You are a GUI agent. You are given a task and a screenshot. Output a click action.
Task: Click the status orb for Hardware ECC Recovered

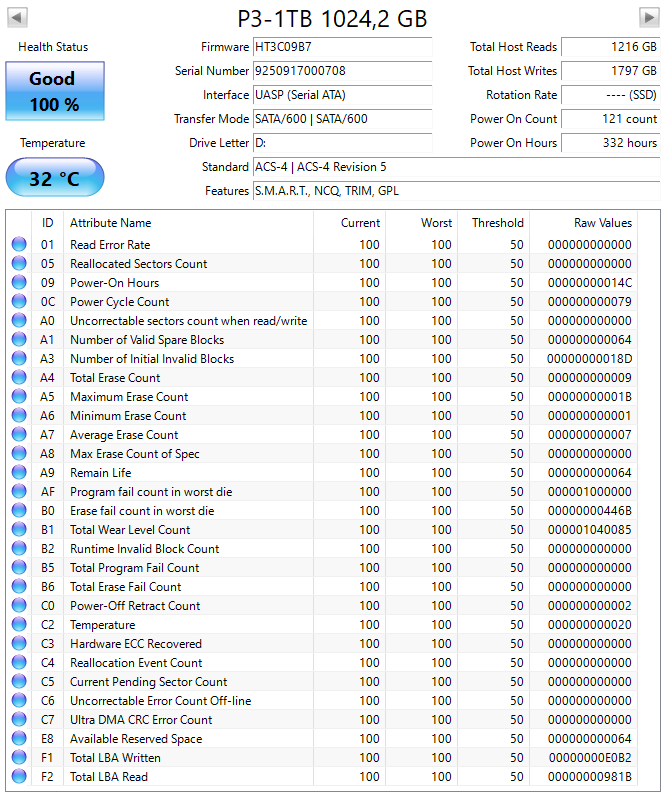click(19, 643)
